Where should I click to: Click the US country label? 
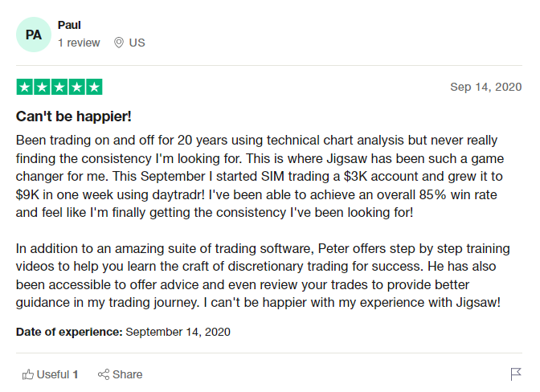pyautogui.click(x=137, y=43)
